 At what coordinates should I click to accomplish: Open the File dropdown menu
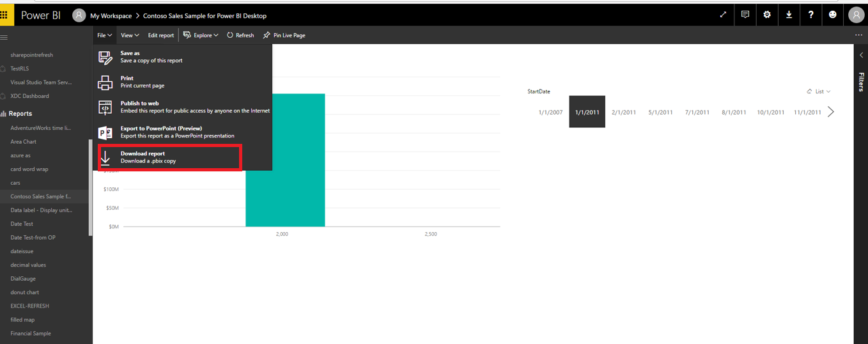(x=105, y=35)
